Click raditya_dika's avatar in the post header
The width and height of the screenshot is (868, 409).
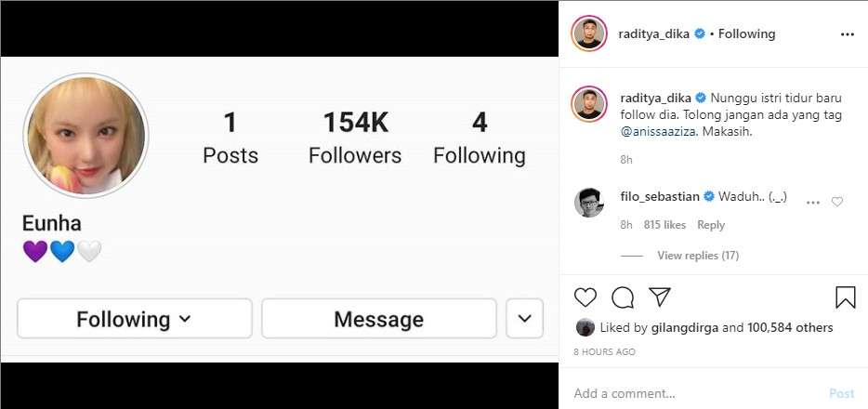[x=589, y=33]
